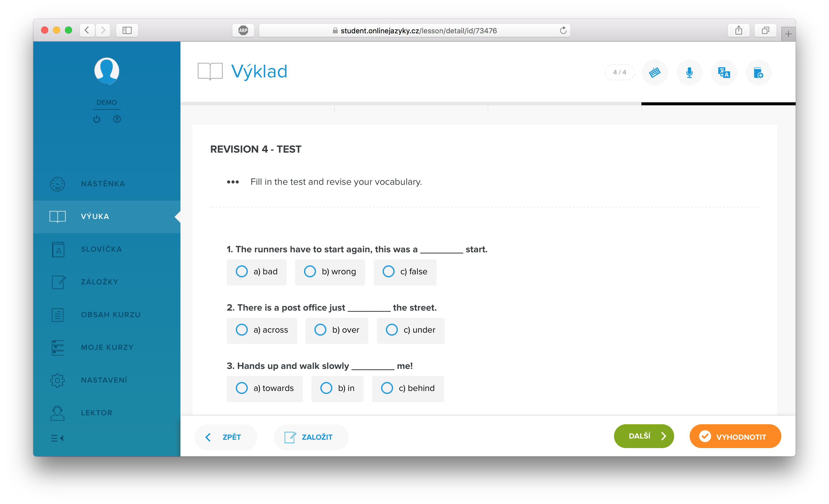Click the microphone recording icon

point(689,72)
